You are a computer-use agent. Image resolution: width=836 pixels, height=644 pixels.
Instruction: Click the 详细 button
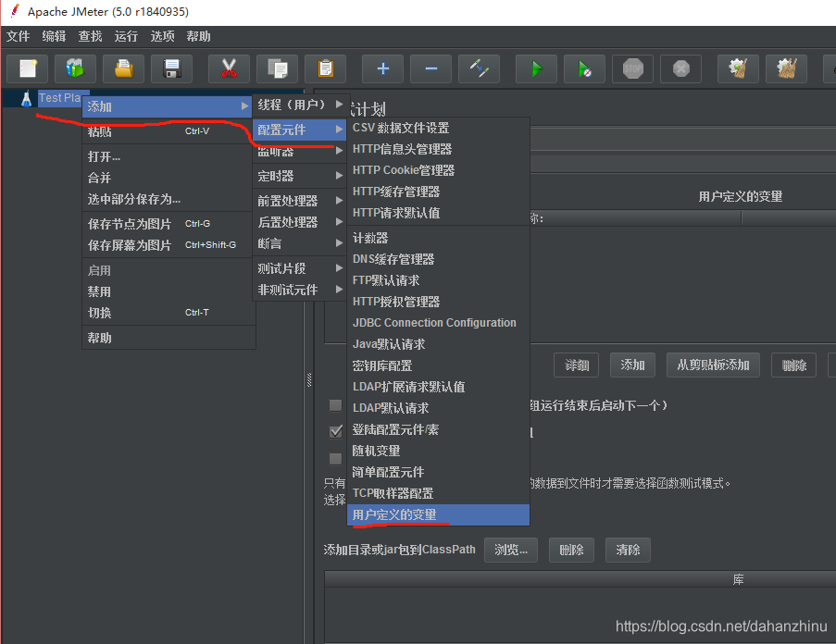click(577, 365)
